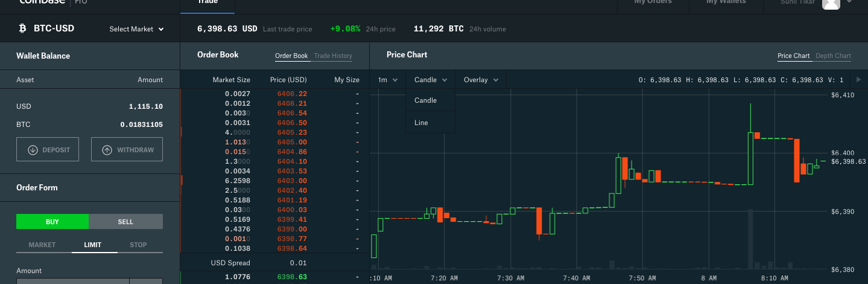The height and width of the screenshot is (284, 868).
Task: Click the 6408.22 ask price row
Action: click(292, 94)
